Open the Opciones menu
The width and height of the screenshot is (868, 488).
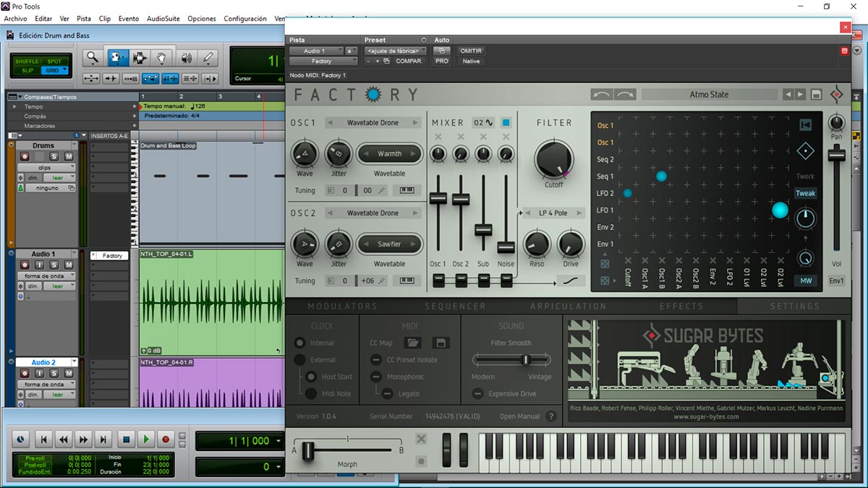[x=202, y=19]
